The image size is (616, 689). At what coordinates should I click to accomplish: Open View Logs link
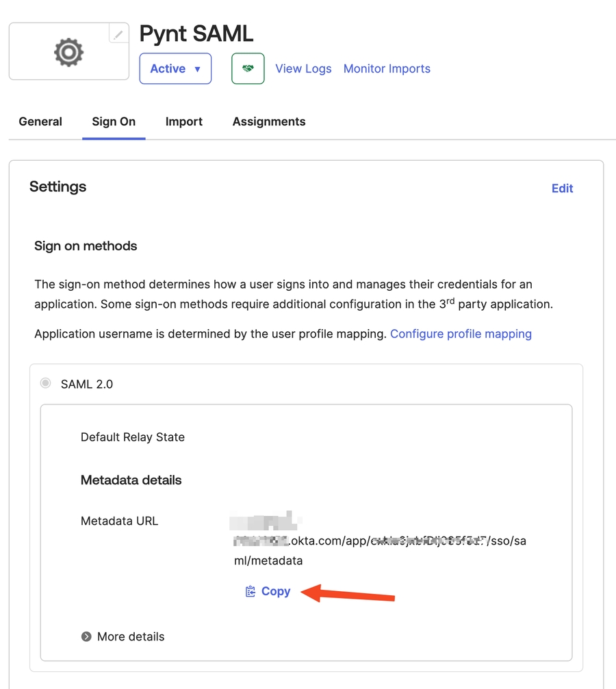pyautogui.click(x=303, y=68)
